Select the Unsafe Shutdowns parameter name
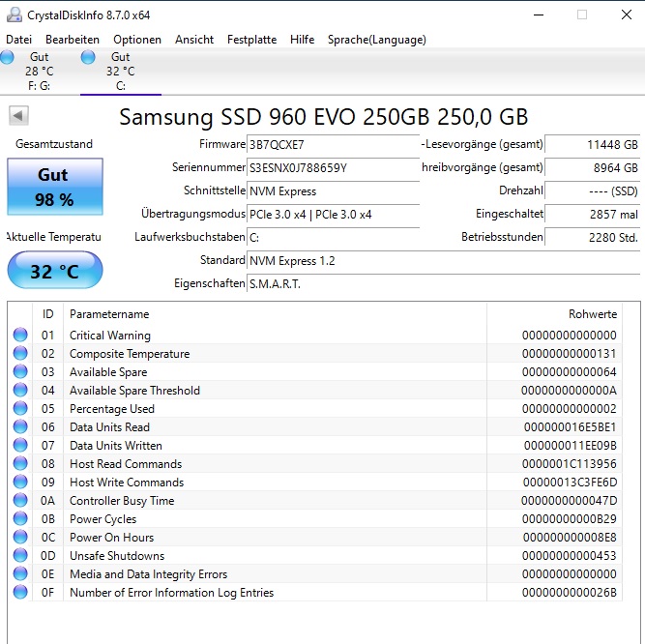Image resolution: width=645 pixels, height=644 pixels. pos(117,556)
